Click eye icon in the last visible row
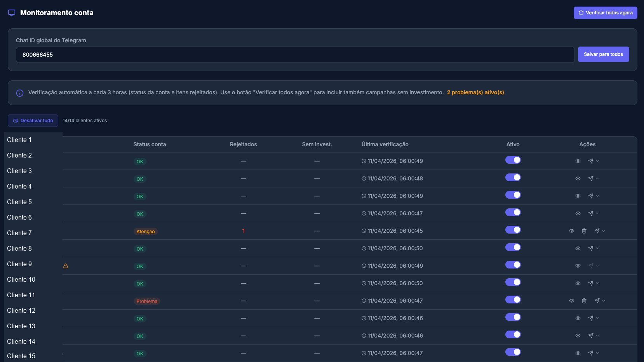The image size is (644, 362). (x=578, y=353)
